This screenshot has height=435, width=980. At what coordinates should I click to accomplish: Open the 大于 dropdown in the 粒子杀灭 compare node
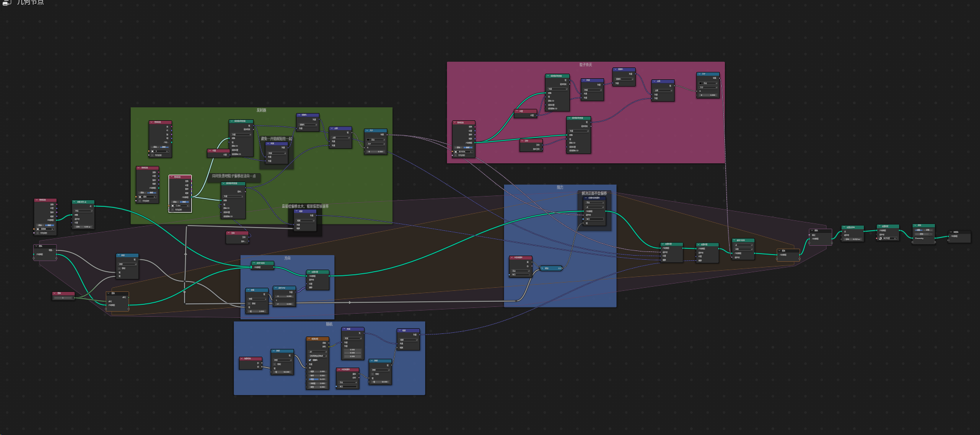(708, 87)
